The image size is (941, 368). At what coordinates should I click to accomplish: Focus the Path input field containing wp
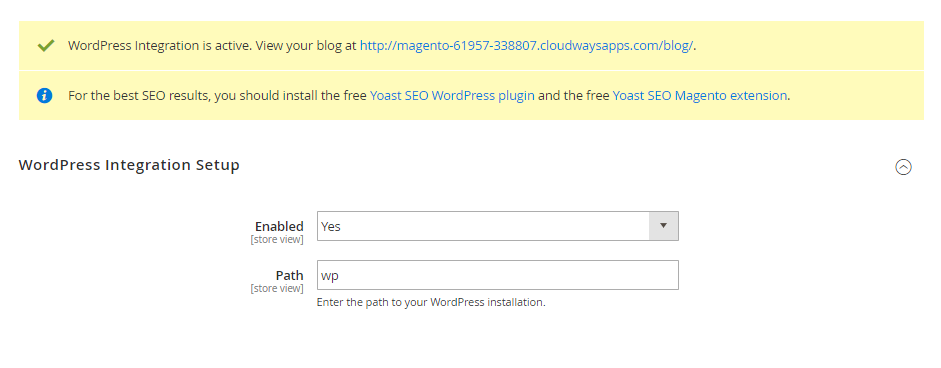tap(498, 275)
